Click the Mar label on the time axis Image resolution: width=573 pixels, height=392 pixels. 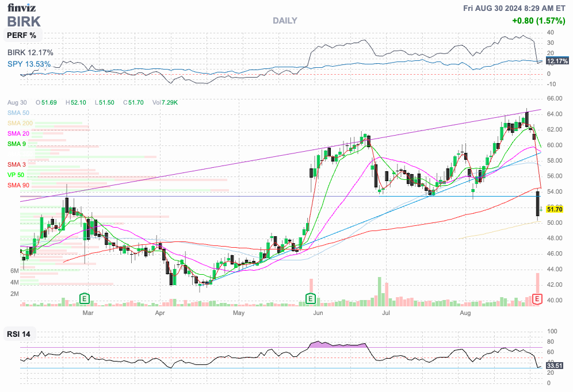coord(88,313)
